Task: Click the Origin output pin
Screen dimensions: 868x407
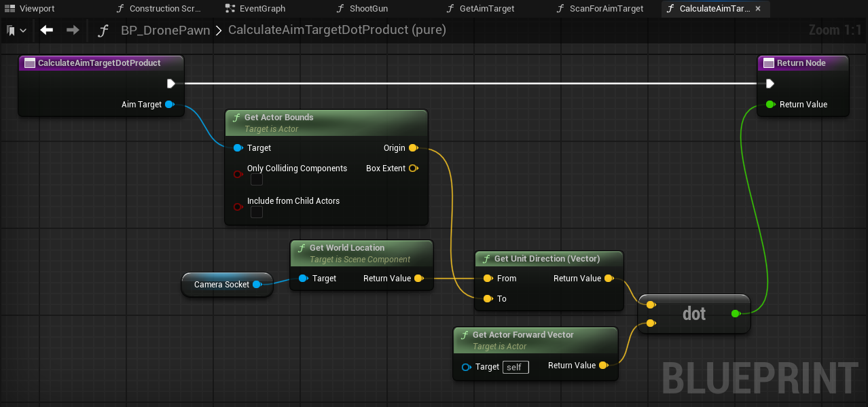Action: pyautogui.click(x=414, y=147)
